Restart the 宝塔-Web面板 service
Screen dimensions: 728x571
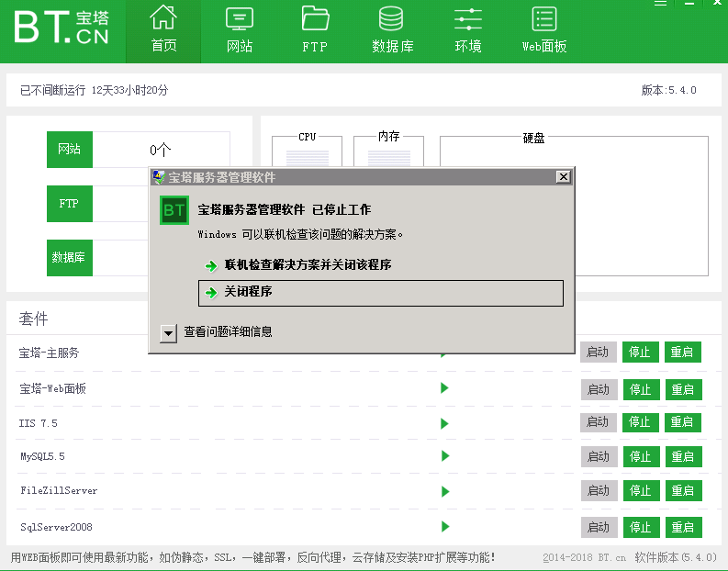(683, 389)
